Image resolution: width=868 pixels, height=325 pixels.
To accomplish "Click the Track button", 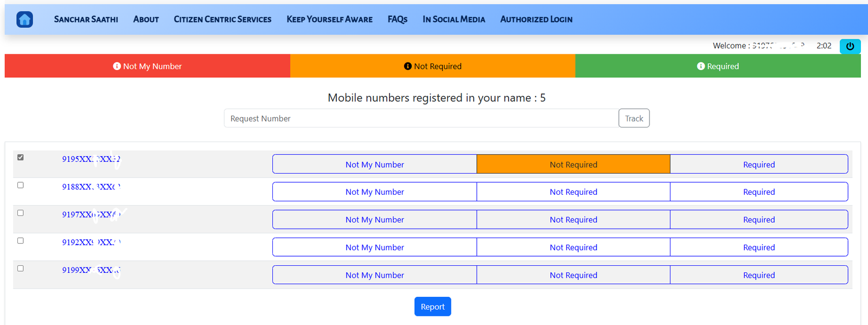I will tap(634, 118).
